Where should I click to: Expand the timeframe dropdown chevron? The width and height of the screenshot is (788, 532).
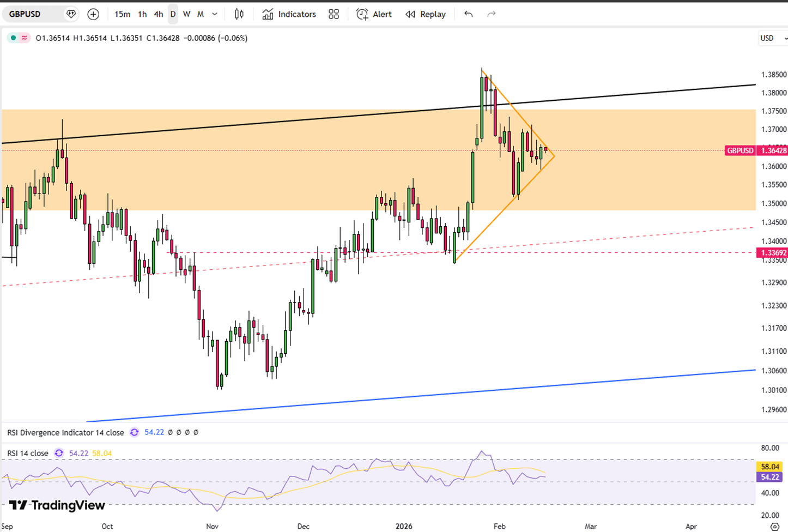click(x=215, y=14)
